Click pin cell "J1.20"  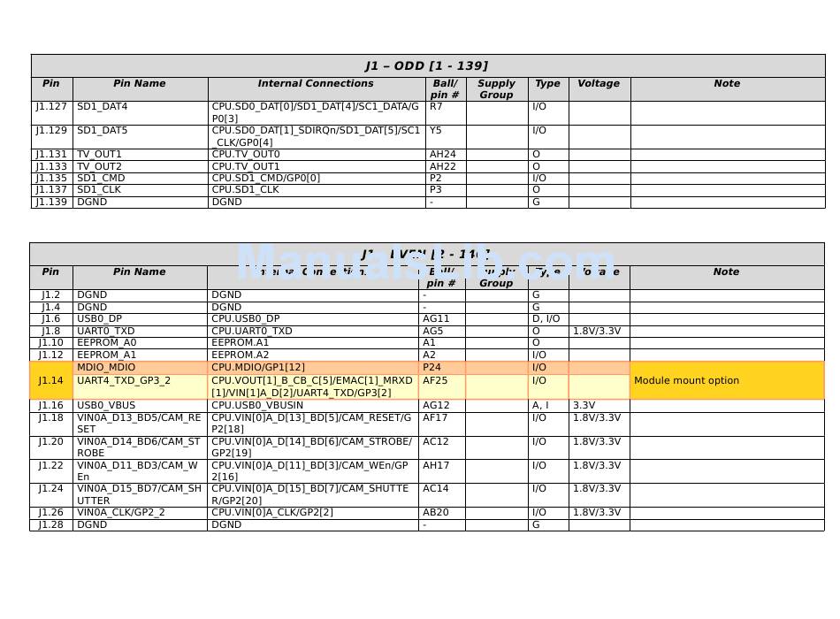pos(51,441)
